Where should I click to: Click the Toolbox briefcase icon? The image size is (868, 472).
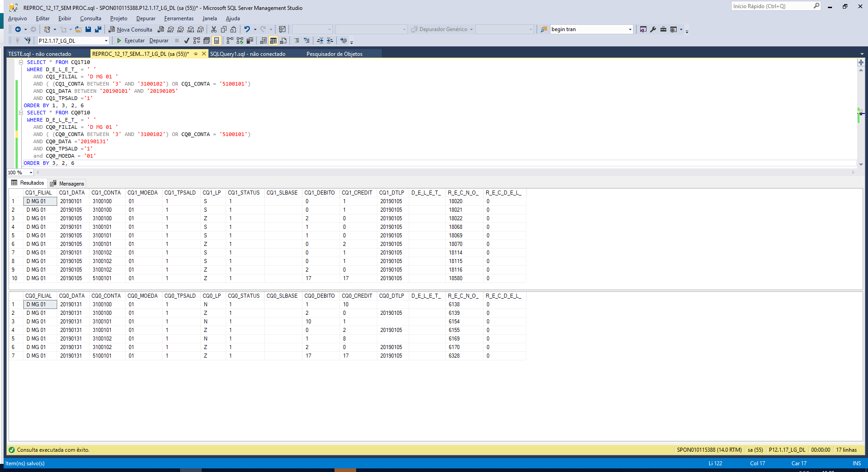click(663, 29)
